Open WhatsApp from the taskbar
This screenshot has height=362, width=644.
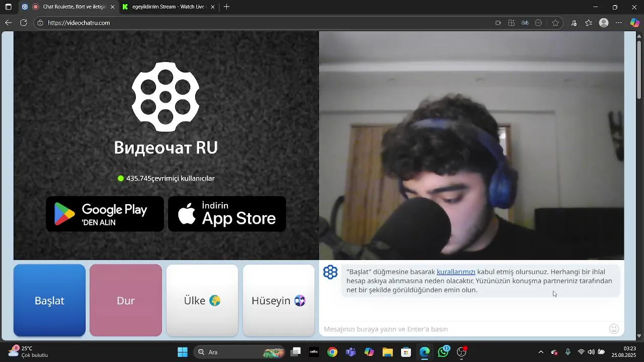click(443, 351)
